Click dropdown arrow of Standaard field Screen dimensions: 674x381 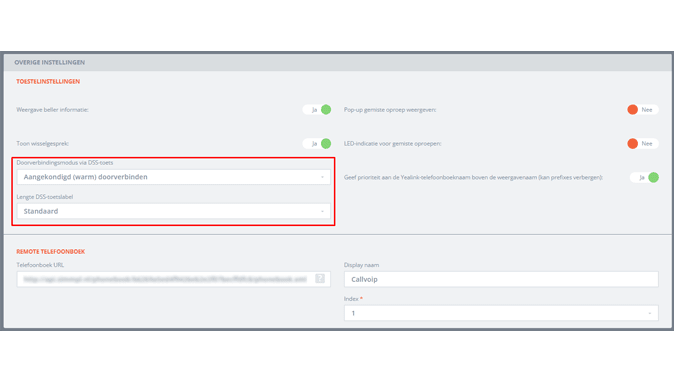pos(322,211)
